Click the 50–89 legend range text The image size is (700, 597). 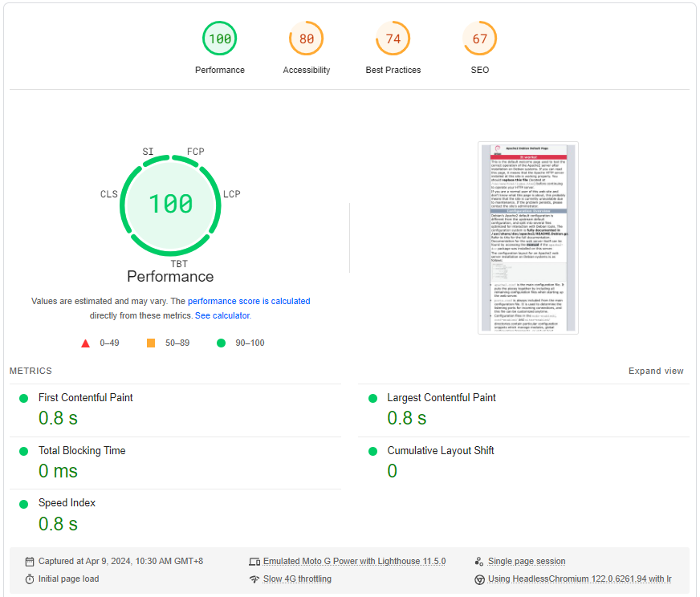177,343
